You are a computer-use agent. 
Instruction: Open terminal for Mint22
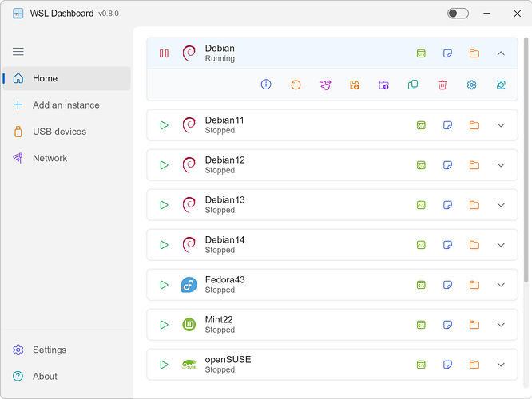(421, 325)
